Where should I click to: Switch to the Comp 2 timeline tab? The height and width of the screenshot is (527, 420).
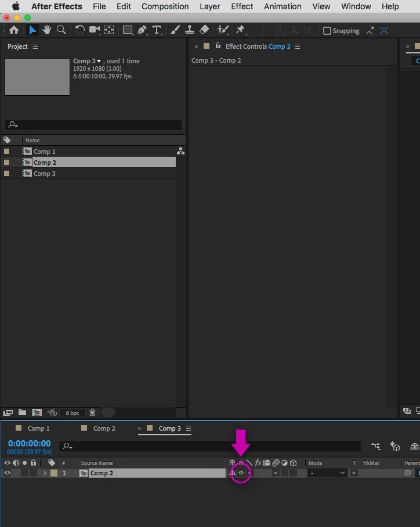104,428
